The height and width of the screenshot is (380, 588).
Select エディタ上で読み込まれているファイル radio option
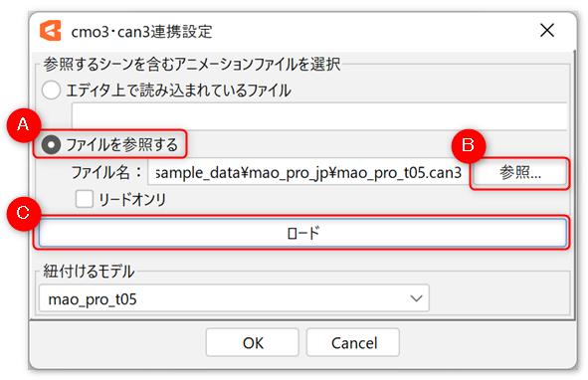(51, 91)
